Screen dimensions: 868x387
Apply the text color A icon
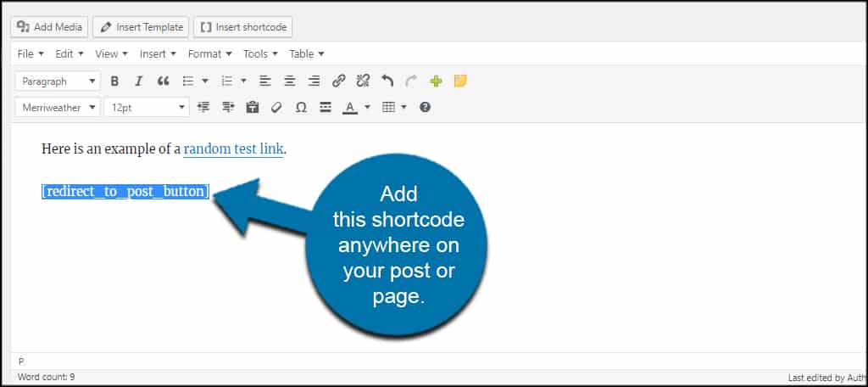coord(350,108)
